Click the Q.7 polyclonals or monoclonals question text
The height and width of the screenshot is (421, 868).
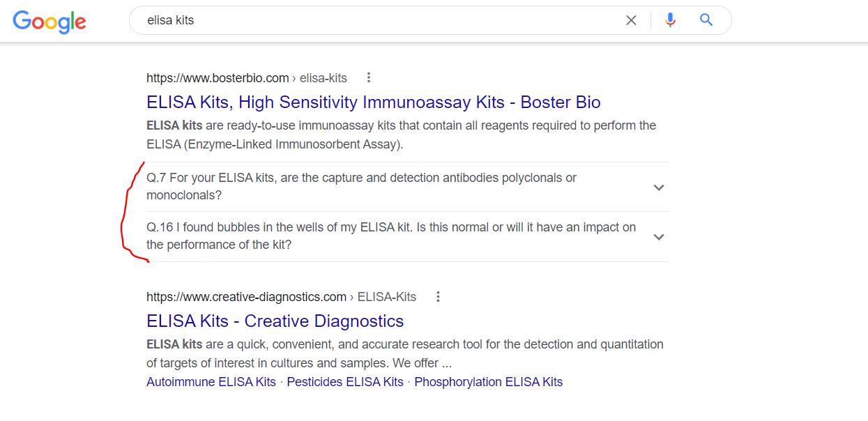click(361, 187)
